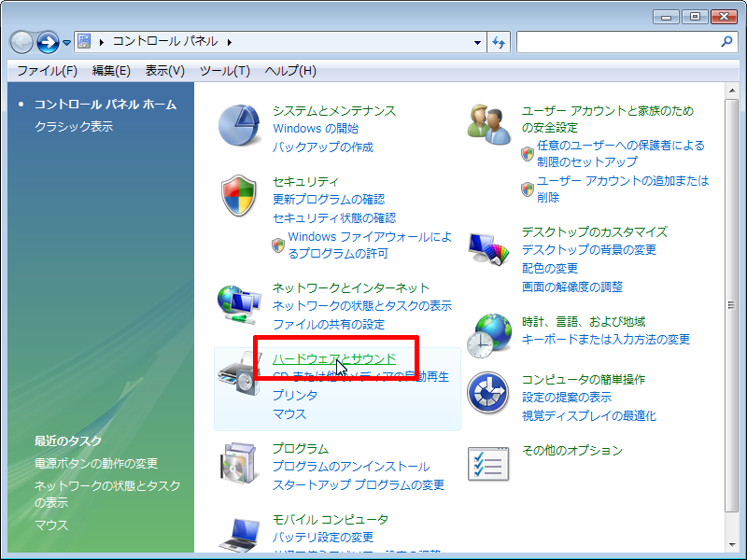This screenshot has height=560, width=747.
Task: Open the System and Maintenance pie chart icon
Action: [239, 126]
